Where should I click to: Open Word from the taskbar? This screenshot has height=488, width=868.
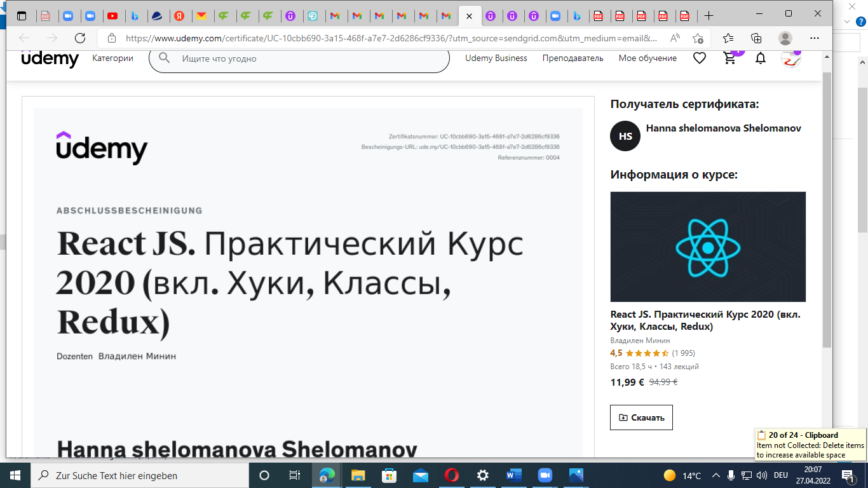pos(513,475)
